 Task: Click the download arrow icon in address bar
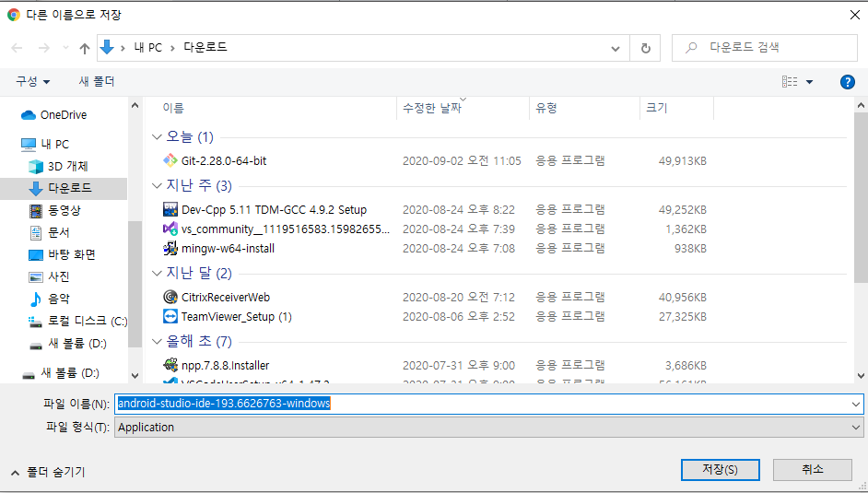(108, 48)
